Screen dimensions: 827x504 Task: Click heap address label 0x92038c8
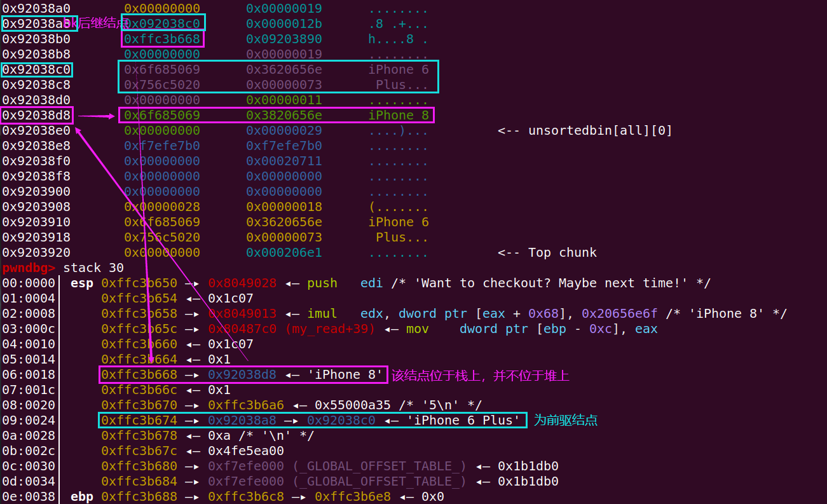tap(36, 85)
